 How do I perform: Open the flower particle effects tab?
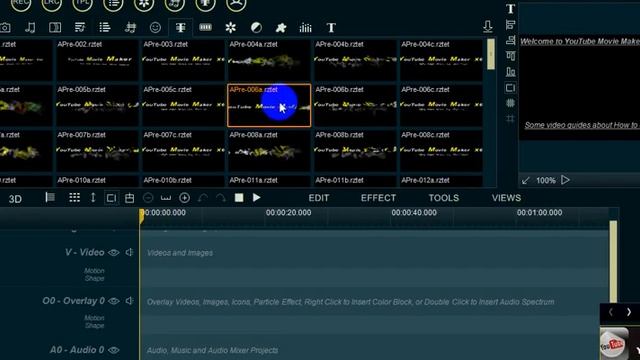tap(231, 28)
